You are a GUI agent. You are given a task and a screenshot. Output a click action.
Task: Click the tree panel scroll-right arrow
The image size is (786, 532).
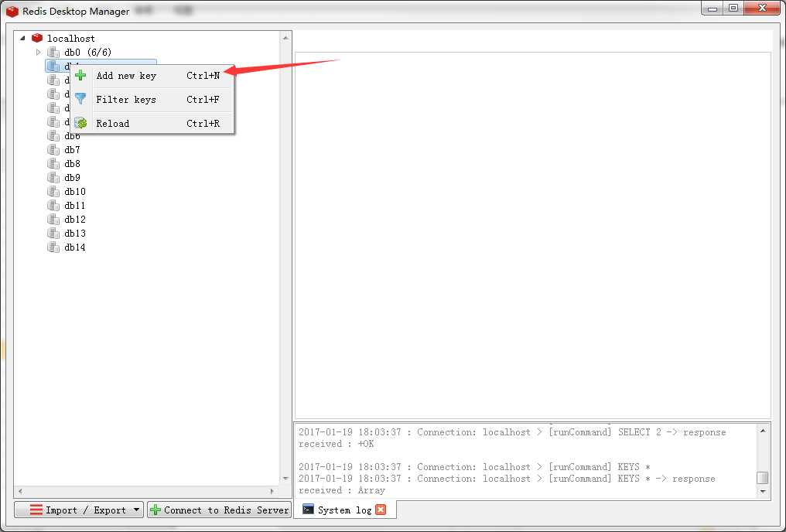pyautogui.click(x=272, y=491)
